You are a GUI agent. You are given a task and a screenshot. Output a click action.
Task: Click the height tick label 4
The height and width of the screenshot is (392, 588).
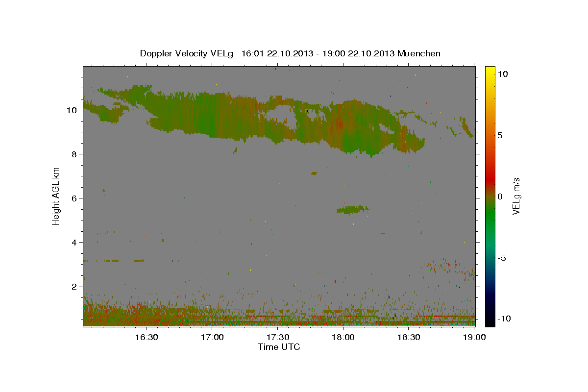click(74, 243)
